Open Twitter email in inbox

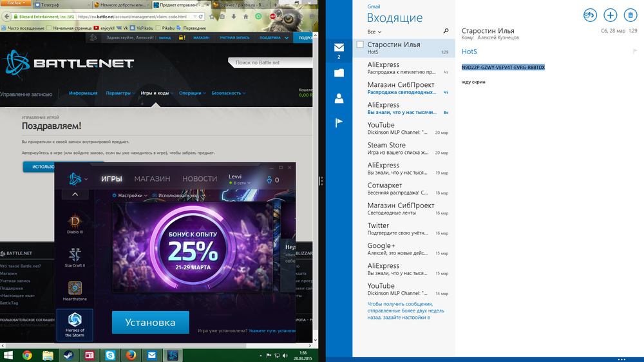point(404,229)
